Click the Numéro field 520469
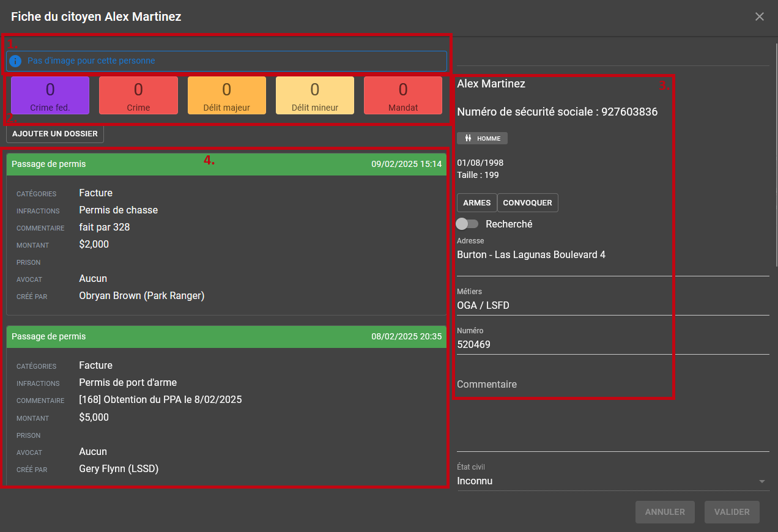Screen dimensions: 778x532 [612, 345]
